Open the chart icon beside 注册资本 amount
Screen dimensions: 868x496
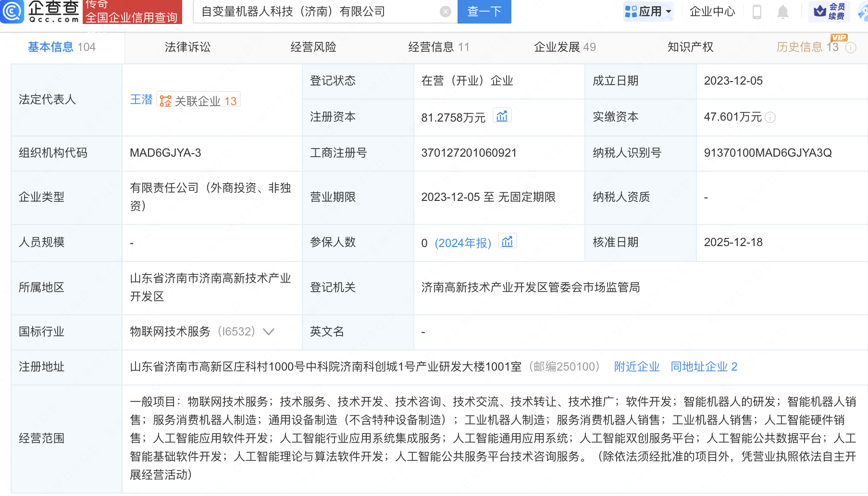point(503,115)
